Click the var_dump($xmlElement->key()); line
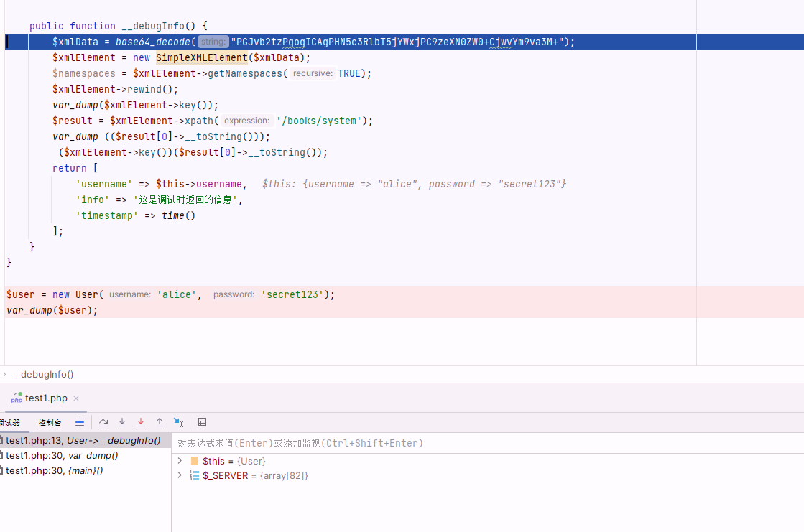Screen dimensions: 804x532 coord(135,105)
